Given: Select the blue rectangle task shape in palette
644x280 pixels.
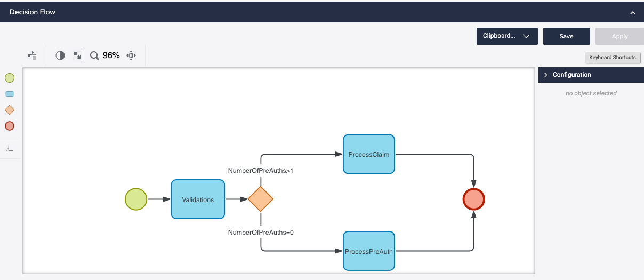Looking at the screenshot, I should 10,94.
